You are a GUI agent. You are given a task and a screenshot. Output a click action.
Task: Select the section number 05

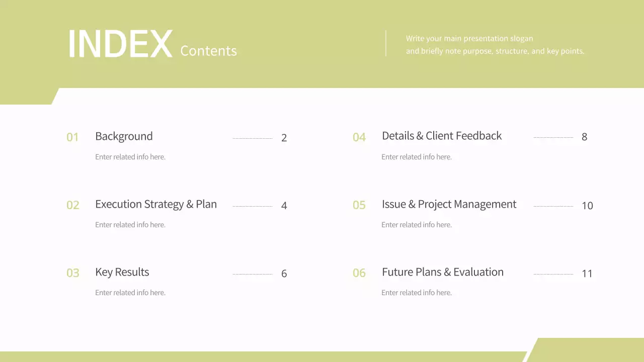pyautogui.click(x=359, y=205)
